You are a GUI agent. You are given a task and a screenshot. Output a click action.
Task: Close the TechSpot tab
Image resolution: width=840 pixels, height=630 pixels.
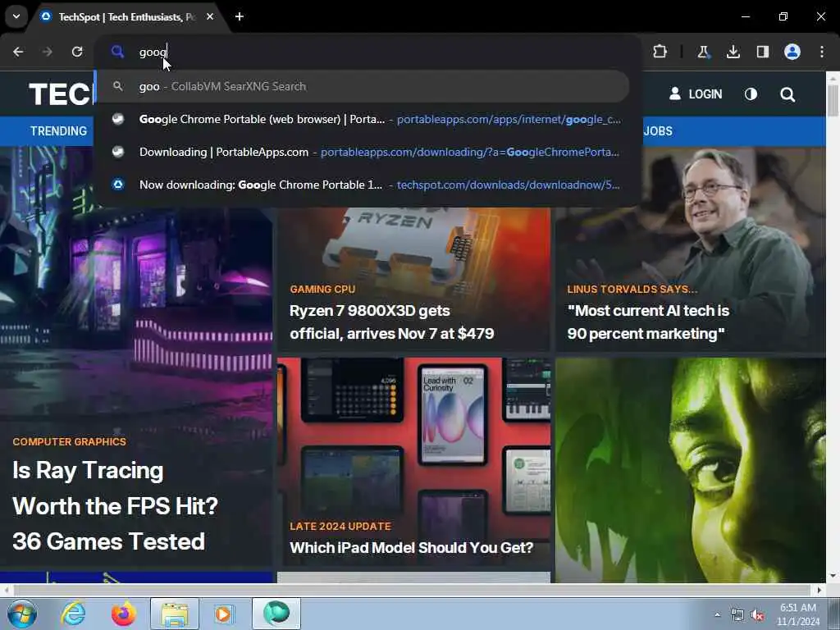(x=210, y=16)
